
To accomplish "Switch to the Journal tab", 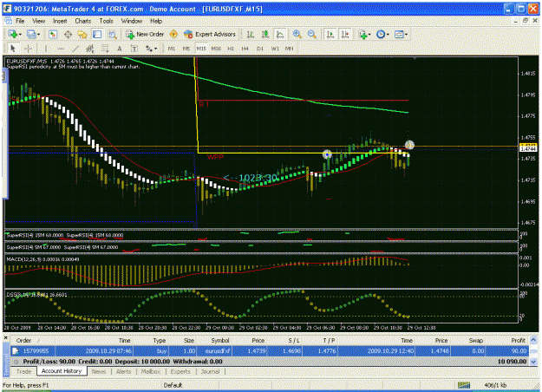I will coord(210,371).
